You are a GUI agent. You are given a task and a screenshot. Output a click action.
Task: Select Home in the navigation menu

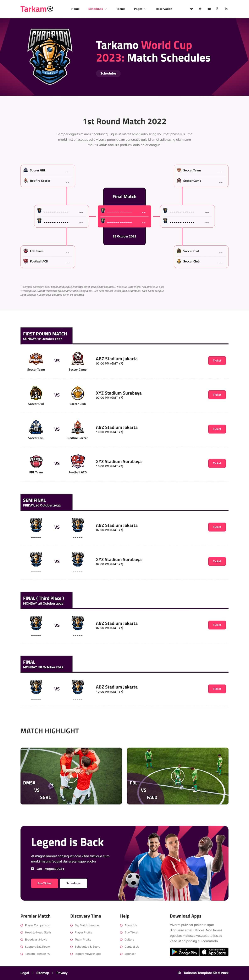tap(75, 9)
